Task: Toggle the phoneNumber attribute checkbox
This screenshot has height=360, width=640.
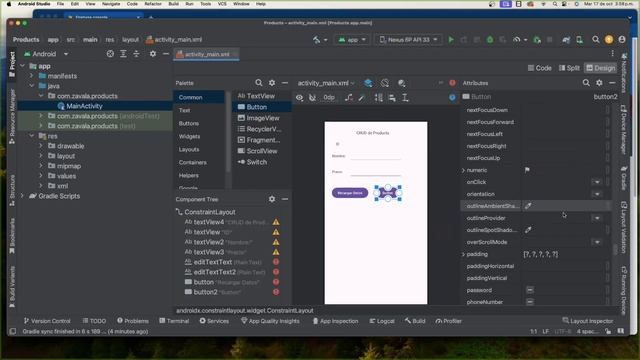Action: tap(530, 302)
